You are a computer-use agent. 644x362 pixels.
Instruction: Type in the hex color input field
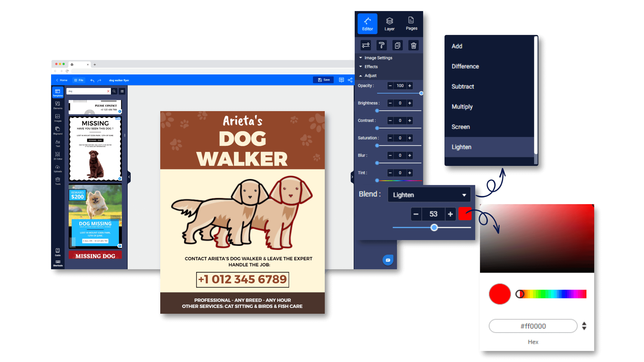point(533,326)
